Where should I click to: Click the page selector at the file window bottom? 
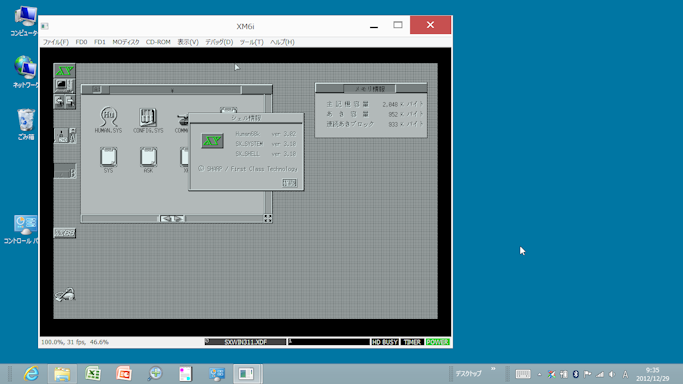click(x=172, y=219)
